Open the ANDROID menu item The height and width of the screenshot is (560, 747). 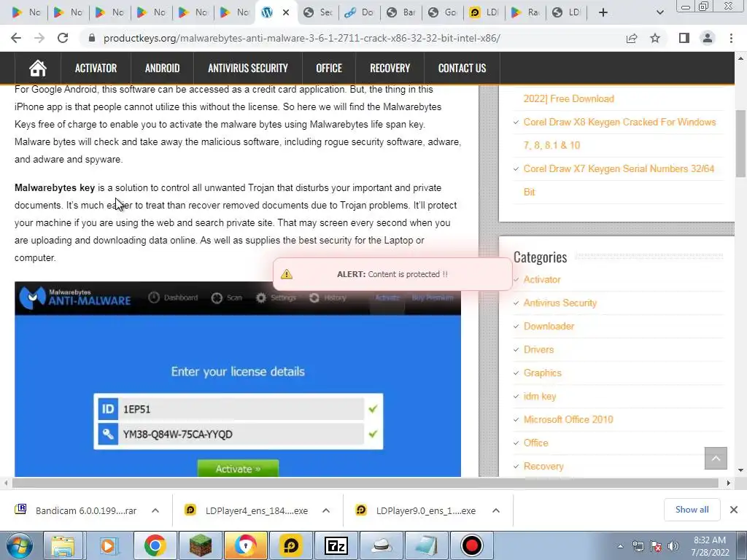coord(163,68)
